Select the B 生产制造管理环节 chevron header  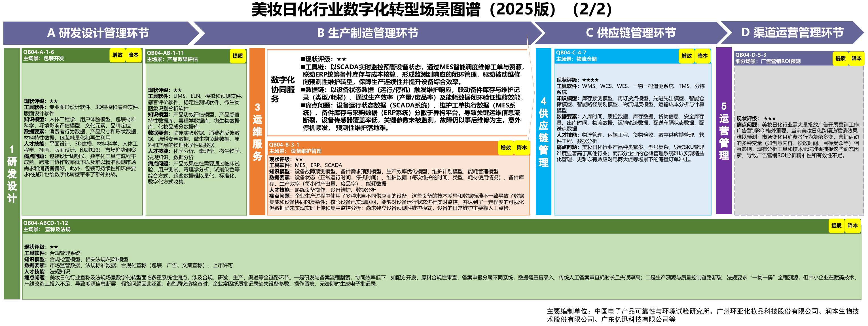tap(368, 33)
